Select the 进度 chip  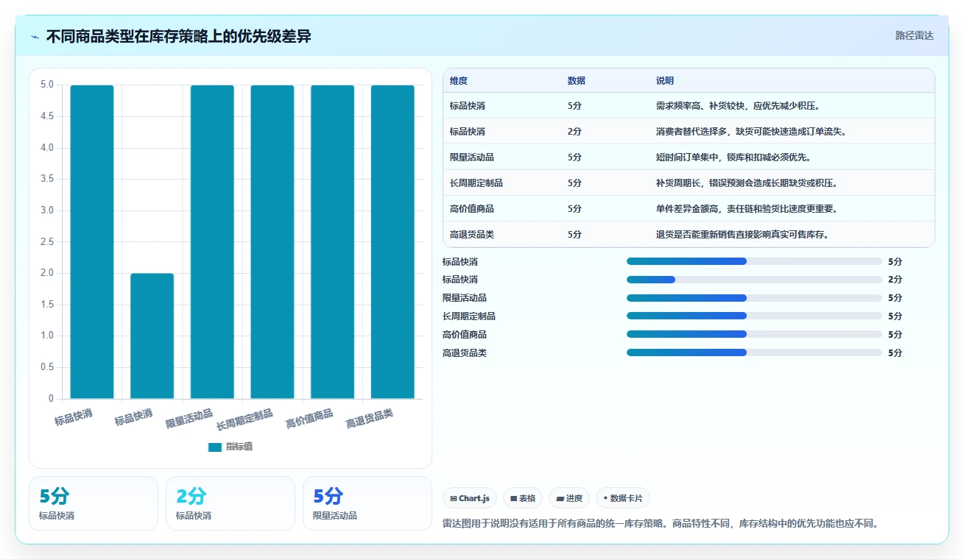point(569,498)
